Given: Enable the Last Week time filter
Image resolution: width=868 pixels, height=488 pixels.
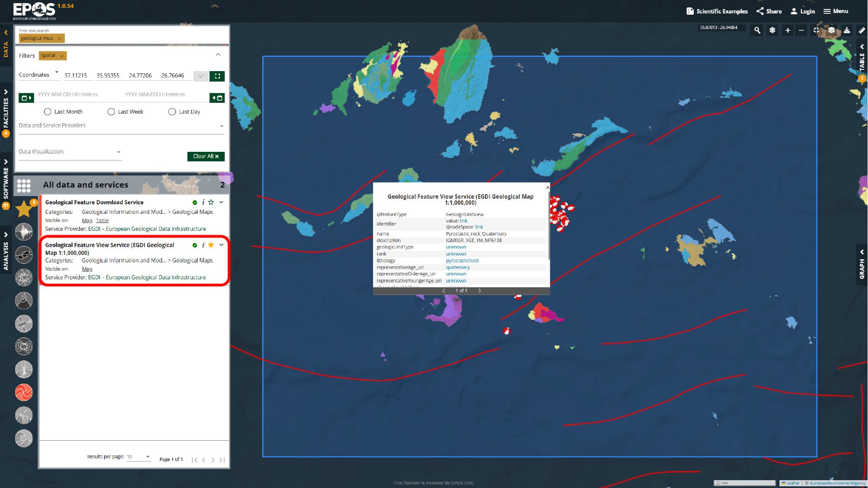Looking at the screenshot, I should [111, 111].
